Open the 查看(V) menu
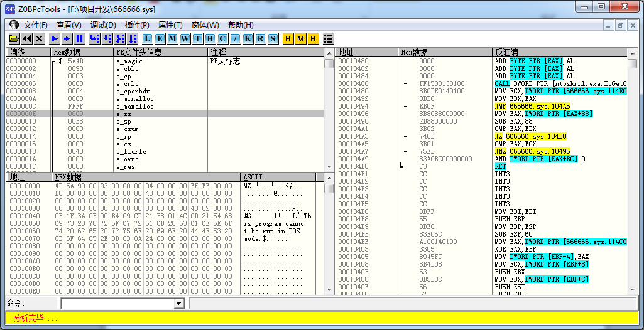 pos(69,25)
